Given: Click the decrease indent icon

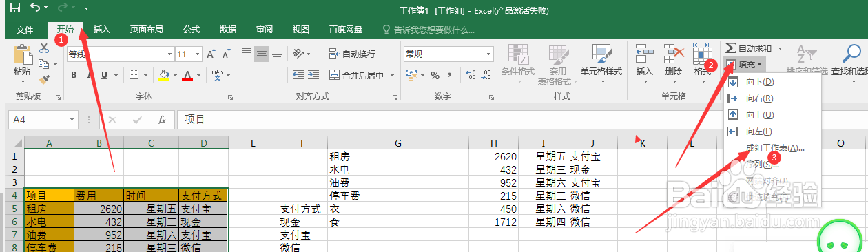Looking at the screenshot, I should coord(298,75).
